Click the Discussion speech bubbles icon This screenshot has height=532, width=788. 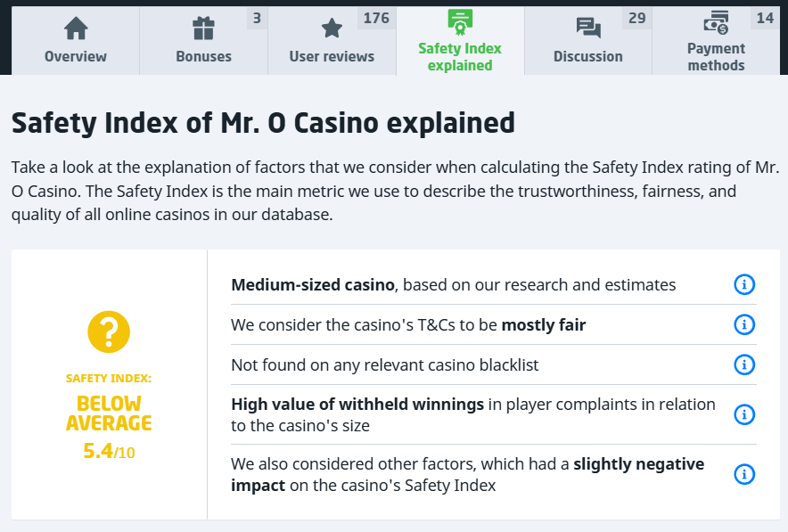click(x=588, y=29)
